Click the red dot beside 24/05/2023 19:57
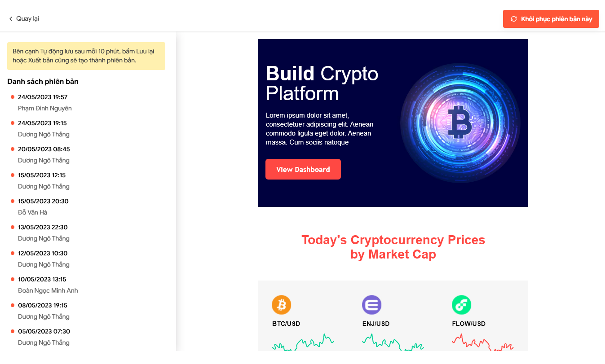605x364 pixels. [x=13, y=97]
